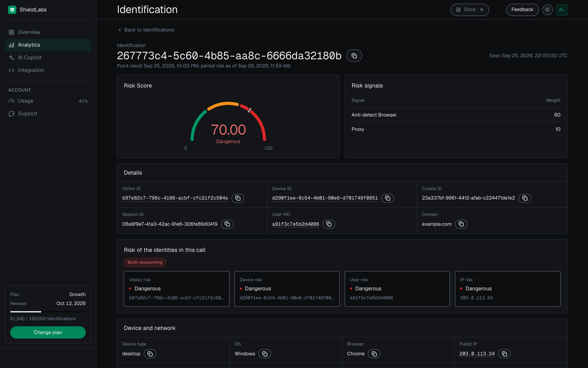The width and height of the screenshot is (588, 368).
Task: Go to Integration page
Action: (48, 70)
